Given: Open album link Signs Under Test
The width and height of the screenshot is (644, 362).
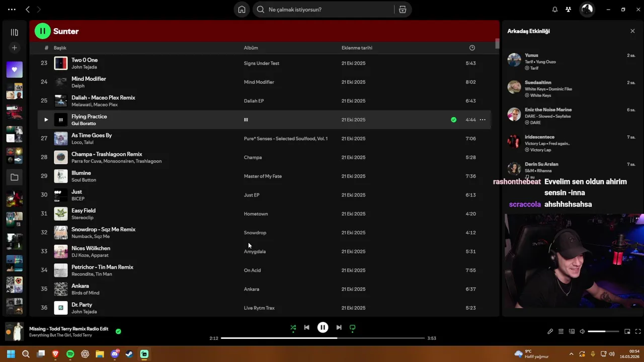Looking at the screenshot, I should click(262, 63).
